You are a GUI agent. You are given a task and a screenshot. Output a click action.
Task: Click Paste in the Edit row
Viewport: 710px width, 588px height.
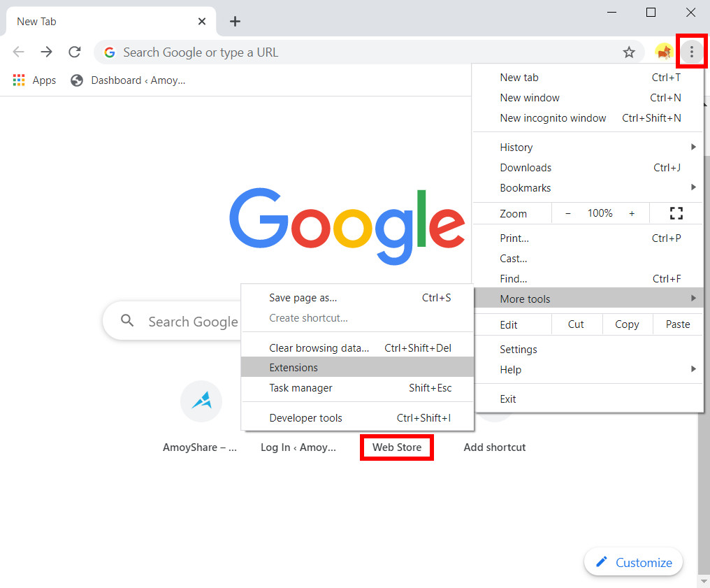(x=678, y=324)
